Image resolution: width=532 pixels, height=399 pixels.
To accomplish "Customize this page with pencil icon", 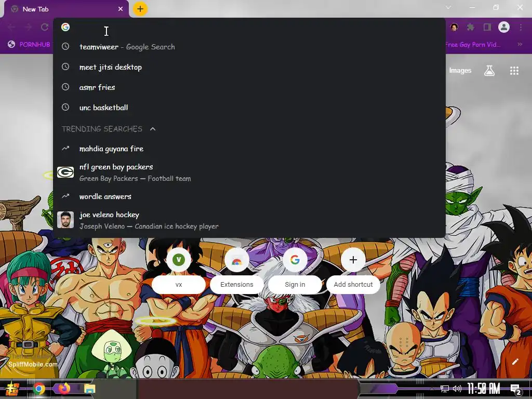I will click(515, 362).
